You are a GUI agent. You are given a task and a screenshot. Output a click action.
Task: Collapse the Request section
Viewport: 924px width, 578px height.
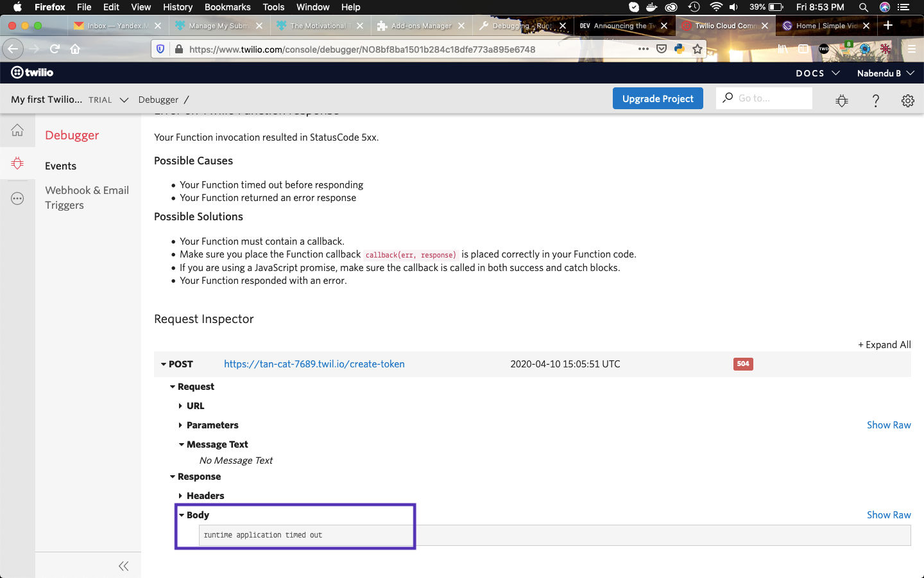(173, 387)
